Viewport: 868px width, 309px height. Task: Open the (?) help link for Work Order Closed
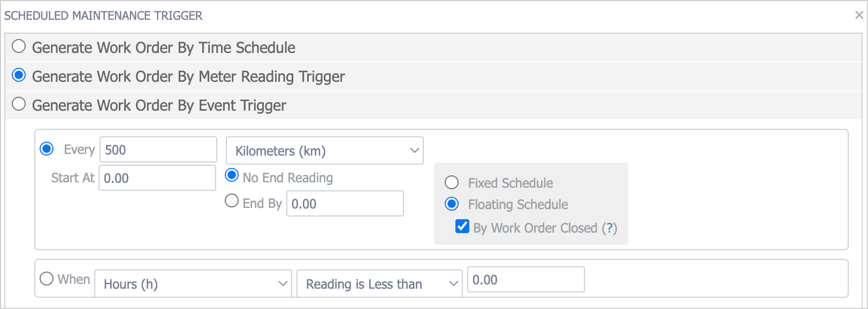(x=609, y=228)
